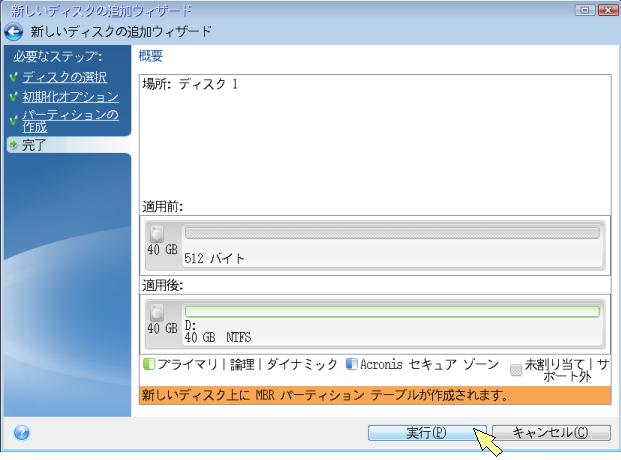Click the 適用後: label
This screenshot has width=621, height=460.
click(163, 285)
